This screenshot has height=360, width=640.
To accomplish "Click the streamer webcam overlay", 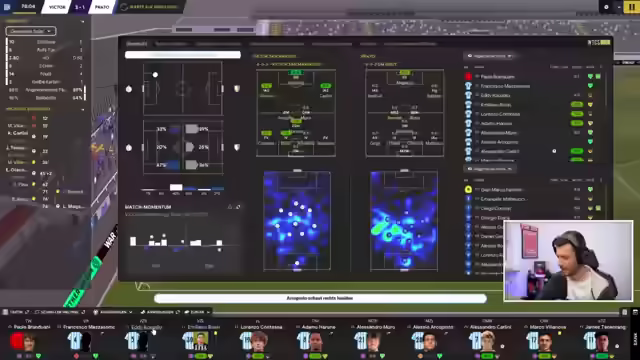I will pyautogui.click(x=568, y=261).
